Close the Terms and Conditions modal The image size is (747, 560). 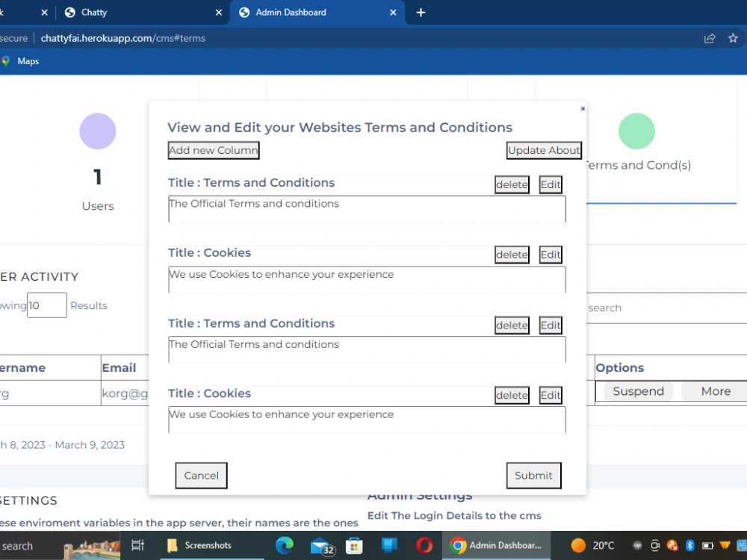point(583,108)
